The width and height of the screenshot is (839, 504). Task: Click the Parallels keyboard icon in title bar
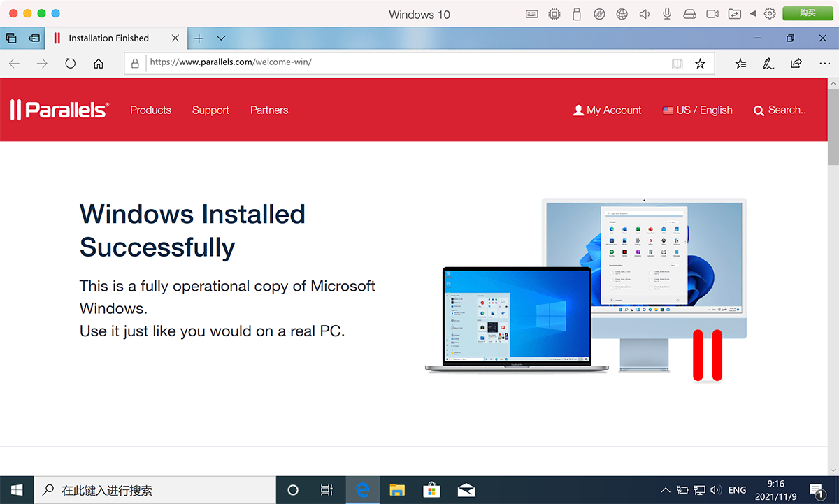coord(532,14)
